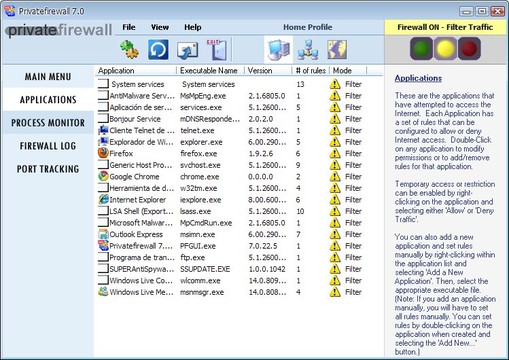The image size is (509, 360).
Task: Select the Office network profile icon
Action: pyautogui.click(x=308, y=50)
